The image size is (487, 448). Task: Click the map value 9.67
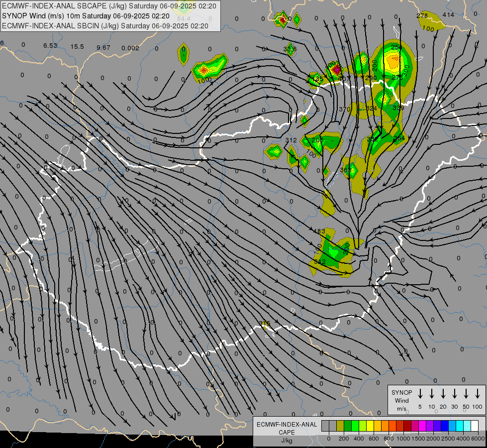103,48
